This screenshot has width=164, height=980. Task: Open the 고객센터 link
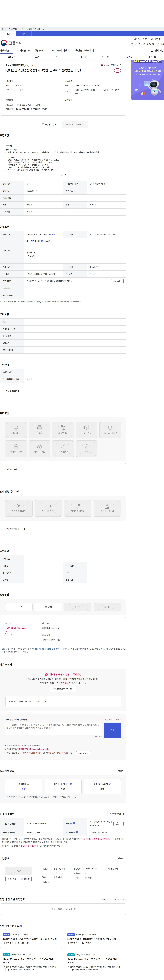click(137, 39)
